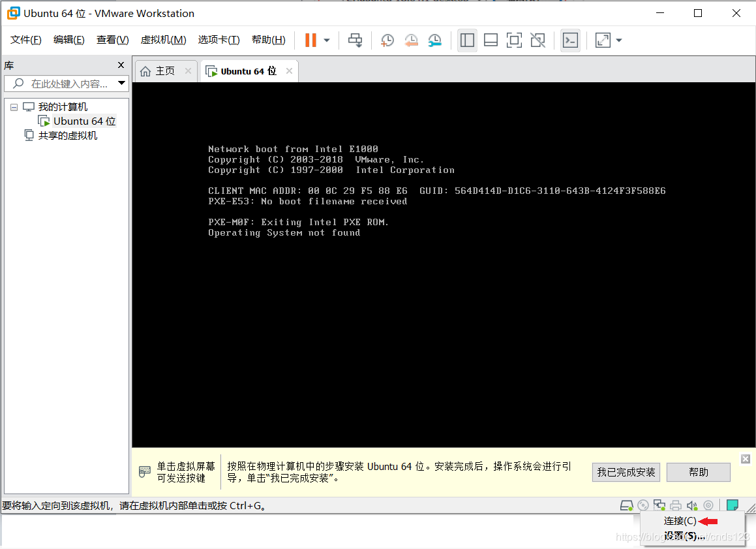Screen dimensions: 756x549
Task: Click the 我已完成安装 button
Action: (x=626, y=472)
